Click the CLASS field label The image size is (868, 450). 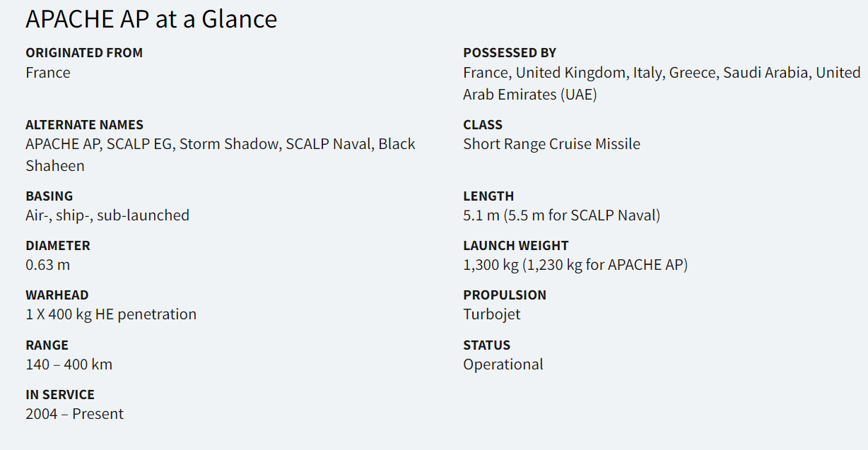coord(483,125)
